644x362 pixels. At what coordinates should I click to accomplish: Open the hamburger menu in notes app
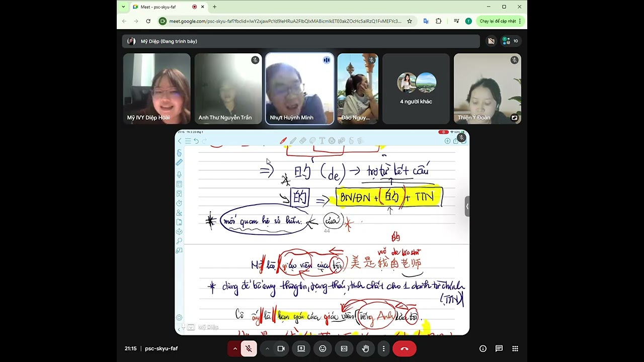(188, 141)
